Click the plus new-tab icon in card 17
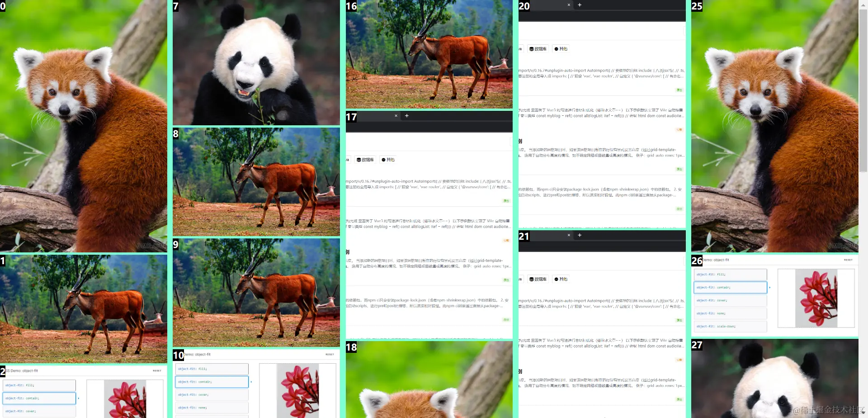The height and width of the screenshot is (418, 868). coord(407,116)
